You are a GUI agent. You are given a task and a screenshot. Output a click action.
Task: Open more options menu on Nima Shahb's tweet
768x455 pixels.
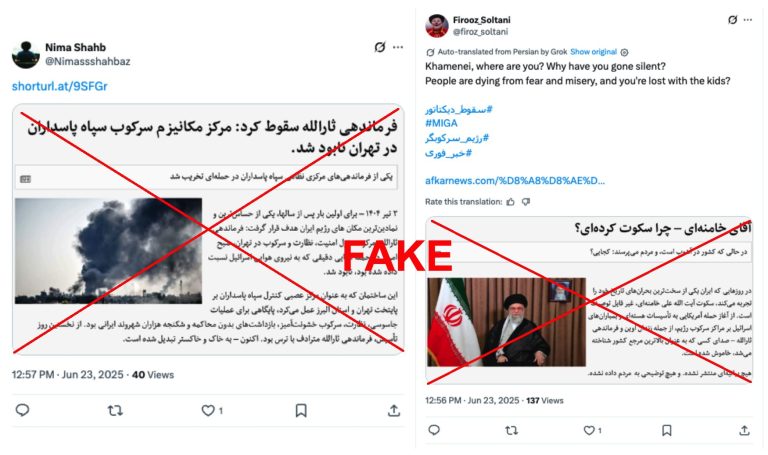(x=398, y=47)
